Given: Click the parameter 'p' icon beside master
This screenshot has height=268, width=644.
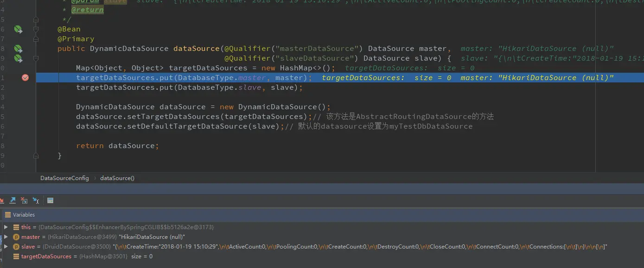Looking at the screenshot, I should tap(16, 237).
